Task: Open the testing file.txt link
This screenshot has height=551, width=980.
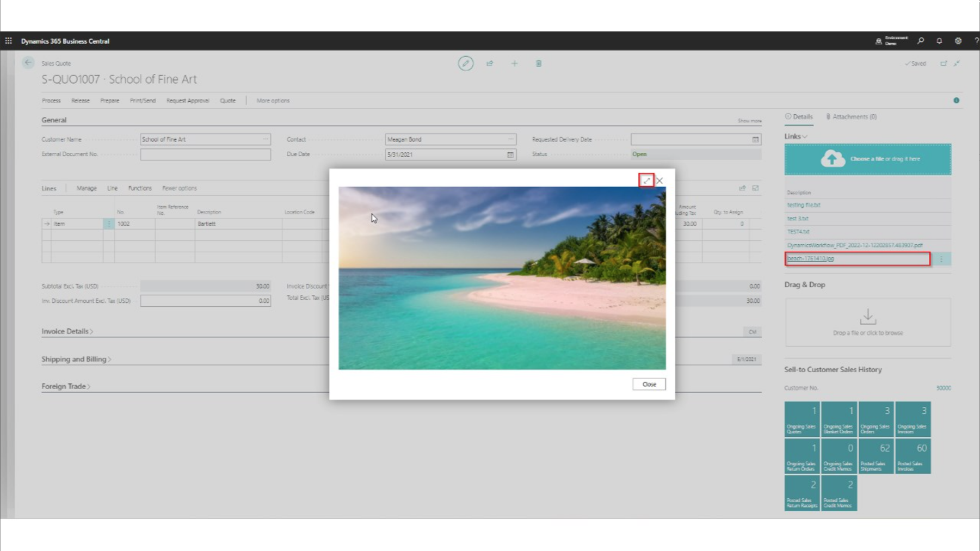Action: 804,205
